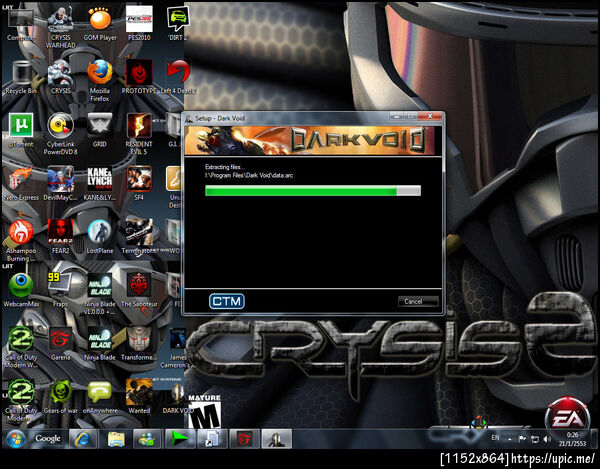This screenshot has width=600, height=469.
Task: Launch the onAnywhere desktop icon
Action: 100,397
